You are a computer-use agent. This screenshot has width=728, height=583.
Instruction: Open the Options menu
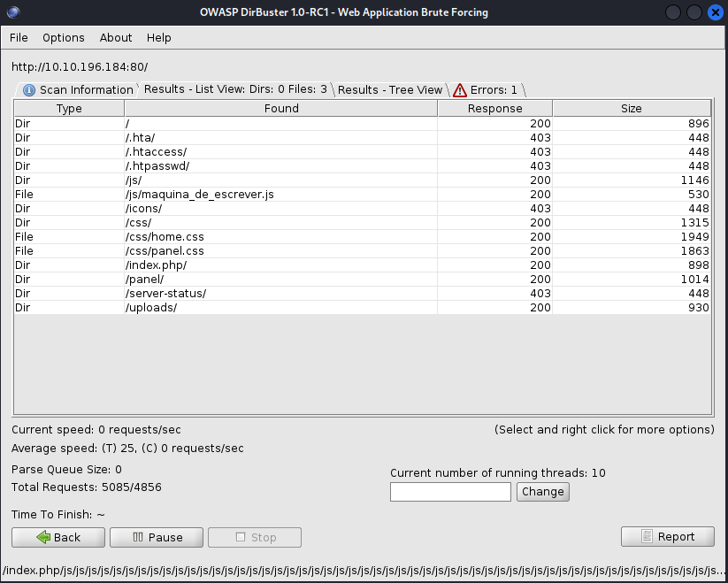coord(64,38)
